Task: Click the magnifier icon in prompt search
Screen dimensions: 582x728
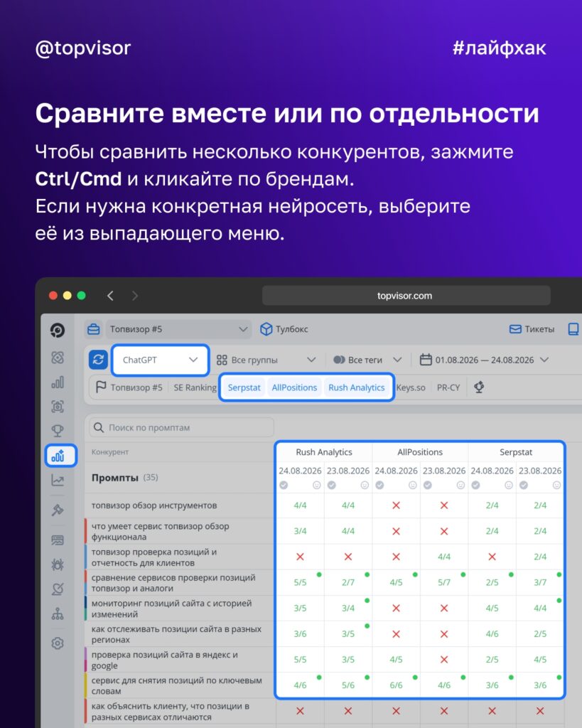Action: (x=98, y=427)
